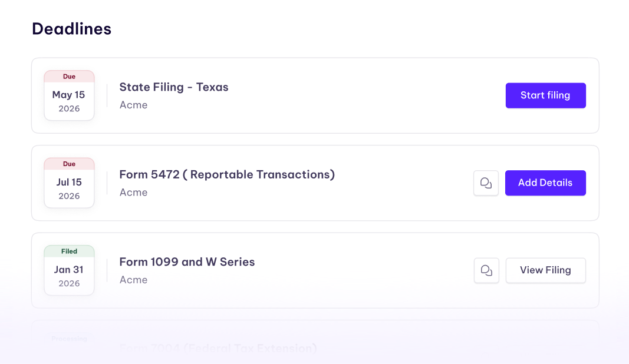Image resolution: width=629 pixels, height=364 pixels.
Task: Select Acme under Form 1099 and W Series
Action: pyautogui.click(x=133, y=280)
